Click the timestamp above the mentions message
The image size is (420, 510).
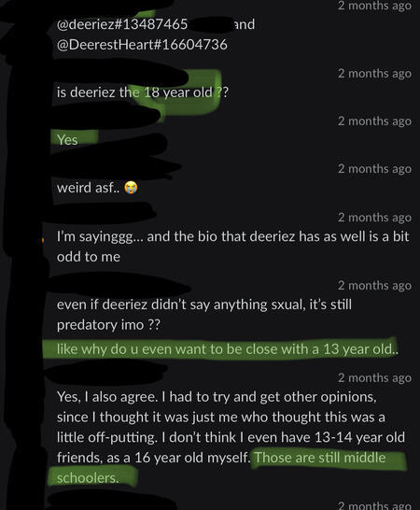point(374,6)
